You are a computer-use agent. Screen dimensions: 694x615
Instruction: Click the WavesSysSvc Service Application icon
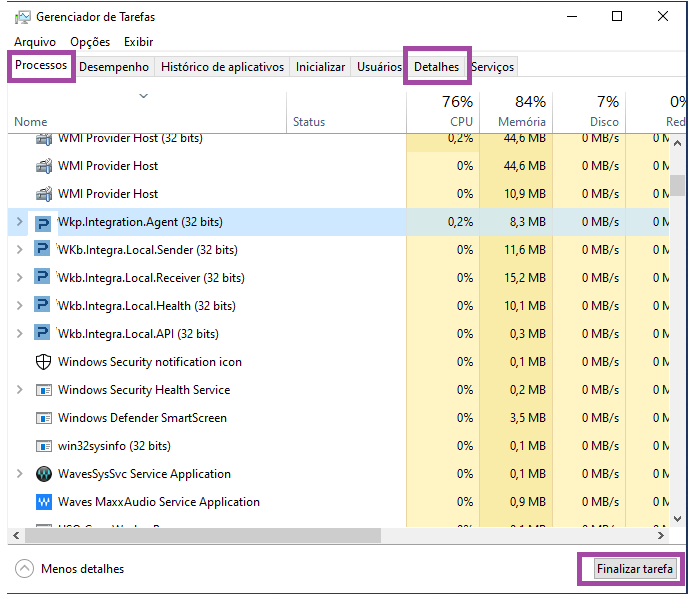click(x=43, y=474)
